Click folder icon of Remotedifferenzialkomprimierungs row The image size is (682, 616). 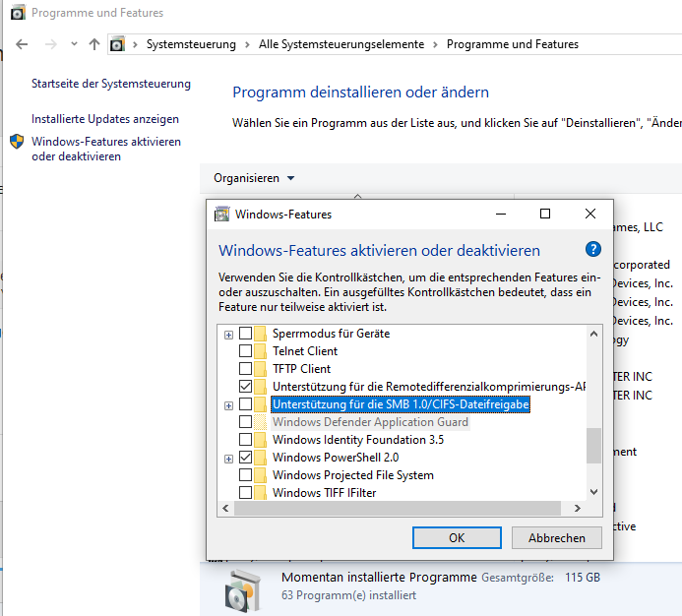coord(260,387)
